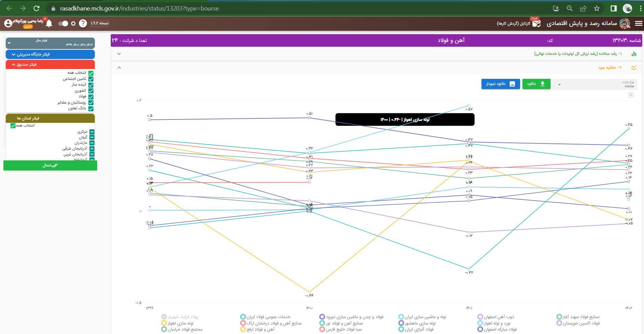Toggle legend series ذوب آهن اصفهان
Image resolution: width=644 pixels, height=334 pixels.
tap(496, 317)
